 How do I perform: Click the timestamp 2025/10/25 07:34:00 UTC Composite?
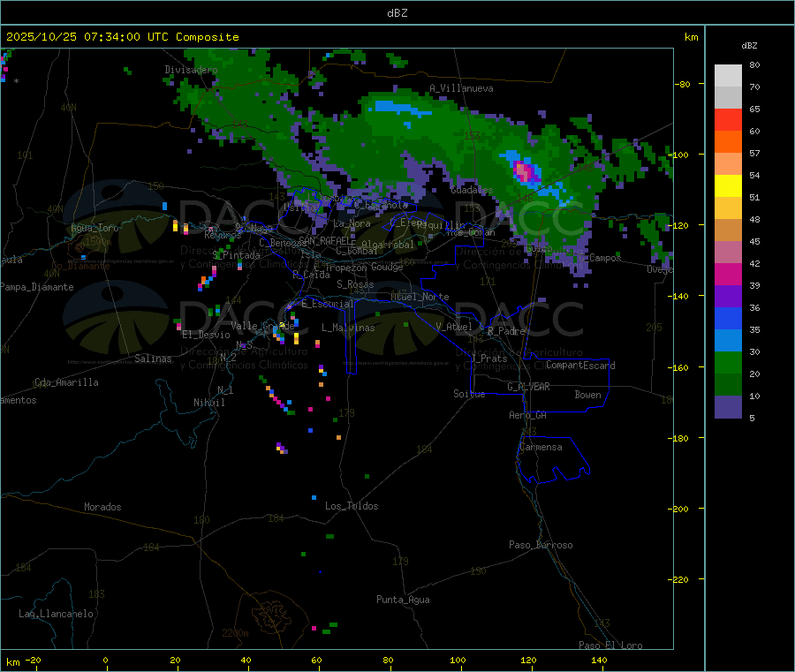click(122, 37)
